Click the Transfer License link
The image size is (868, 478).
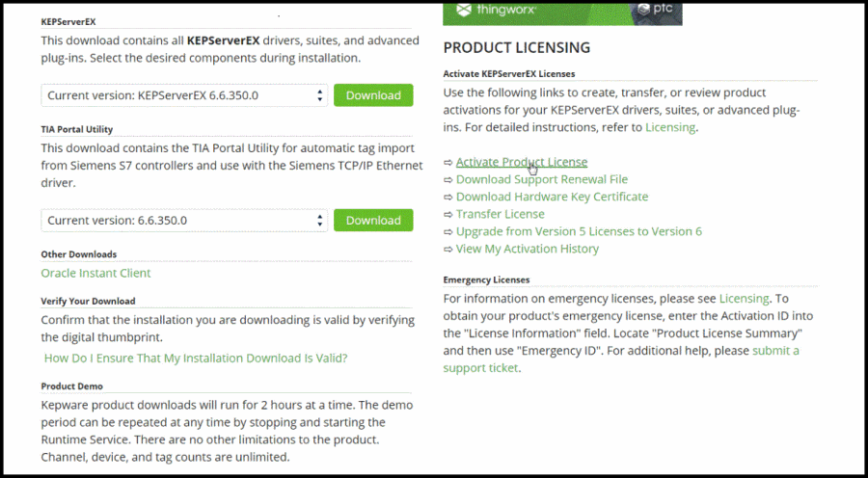(x=500, y=214)
